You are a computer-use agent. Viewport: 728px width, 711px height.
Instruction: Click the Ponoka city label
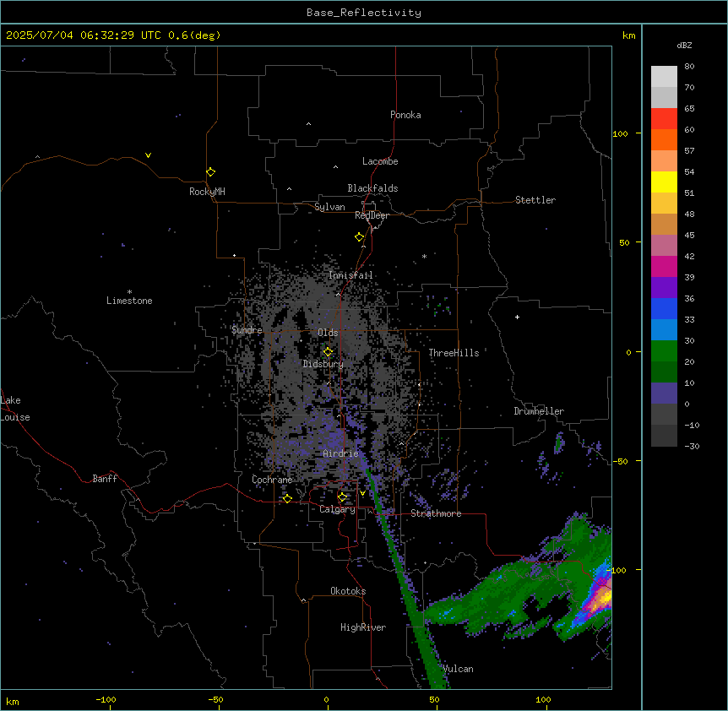(x=405, y=115)
